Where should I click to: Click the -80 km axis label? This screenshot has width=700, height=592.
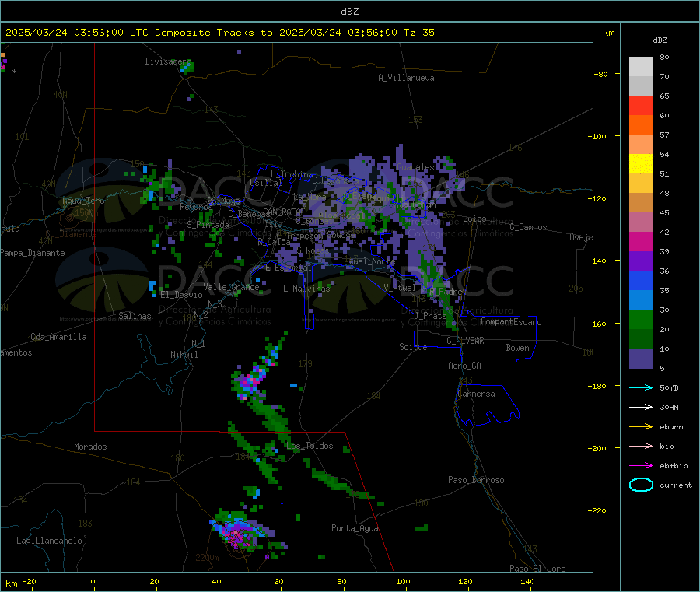601,74
